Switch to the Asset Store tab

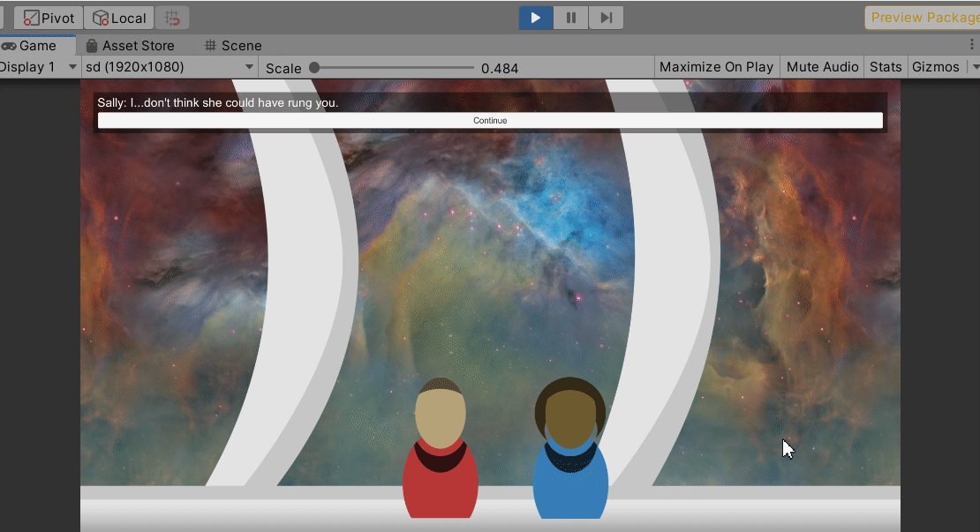pos(130,46)
